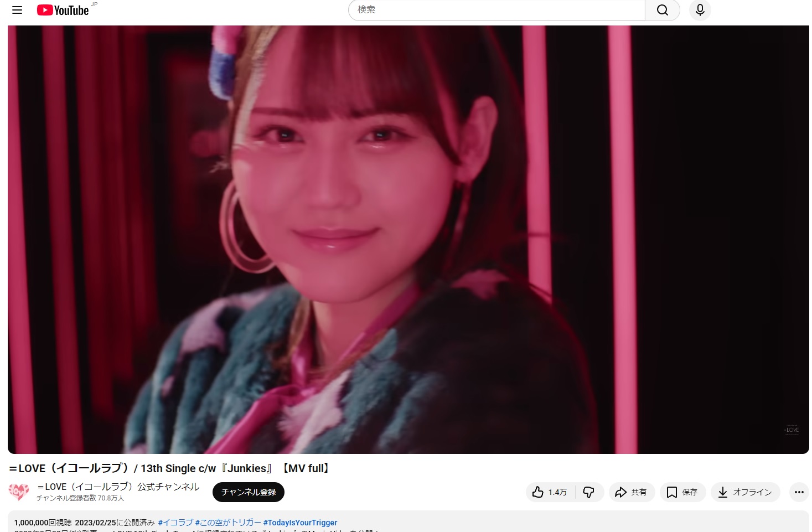Start voice search with microphone icon
The height and width of the screenshot is (532, 812).
tap(700, 10)
